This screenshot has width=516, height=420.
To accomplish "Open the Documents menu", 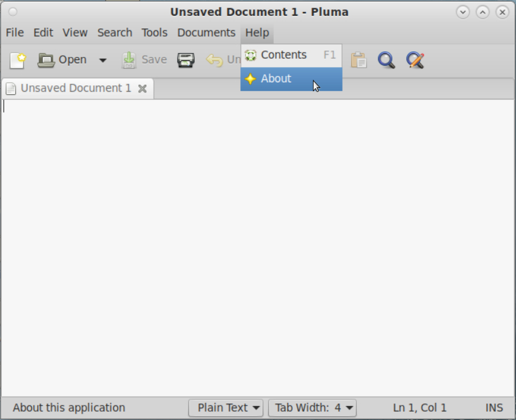I will 206,32.
